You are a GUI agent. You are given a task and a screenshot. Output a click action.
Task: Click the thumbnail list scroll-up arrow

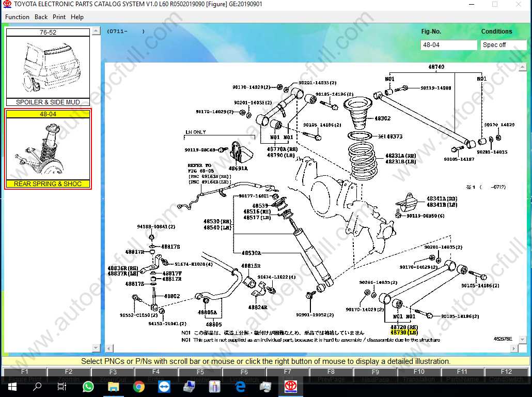97,31
